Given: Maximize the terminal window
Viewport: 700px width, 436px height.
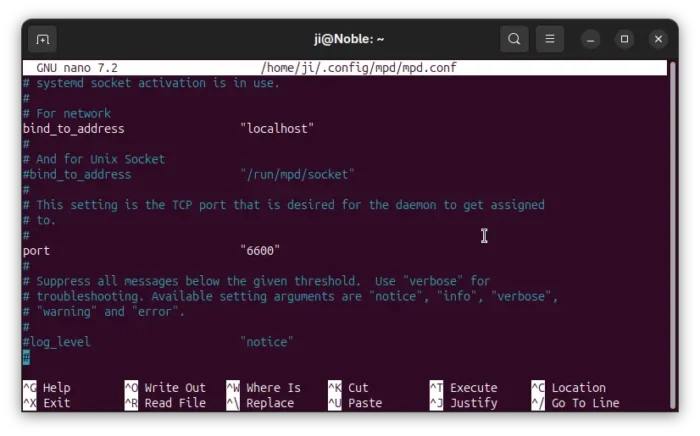Looking at the screenshot, I should click(624, 39).
